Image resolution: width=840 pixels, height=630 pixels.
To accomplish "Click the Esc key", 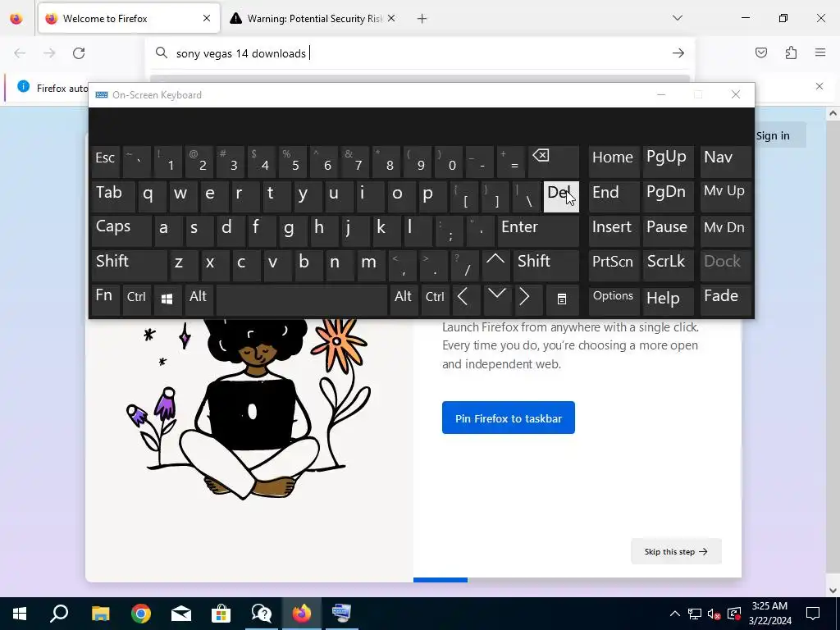I will click(106, 162).
